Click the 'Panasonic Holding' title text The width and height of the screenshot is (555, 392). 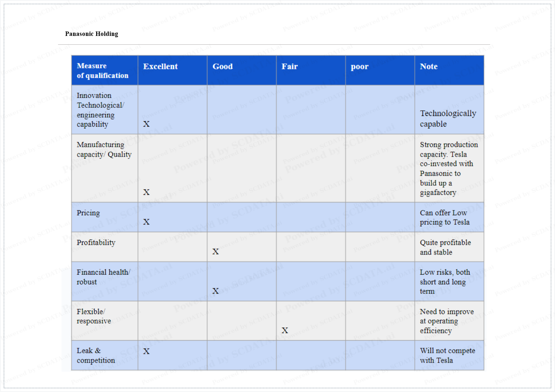(x=92, y=34)
